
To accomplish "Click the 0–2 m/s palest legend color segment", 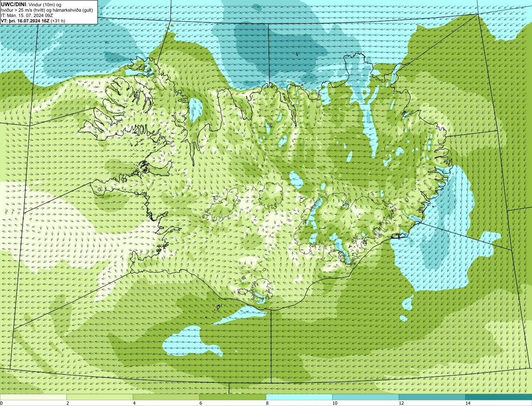I will coord(33,397).
